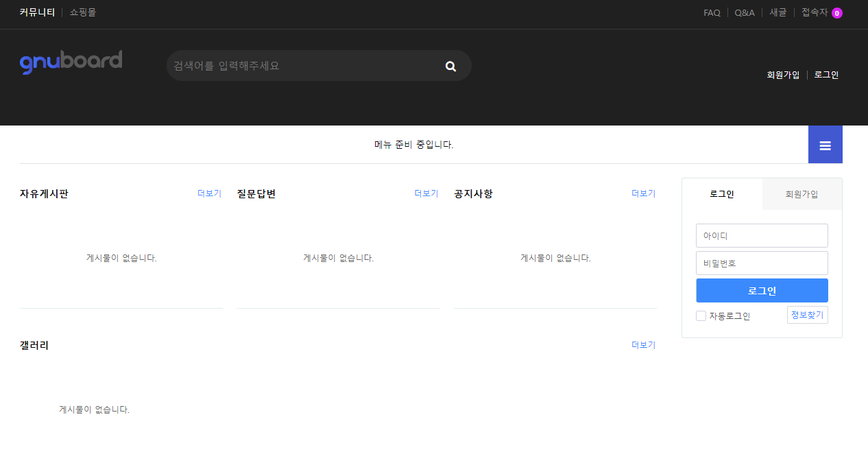Focus the 아이디 input field
Screen dimensions: 868x476
(762, 235)
